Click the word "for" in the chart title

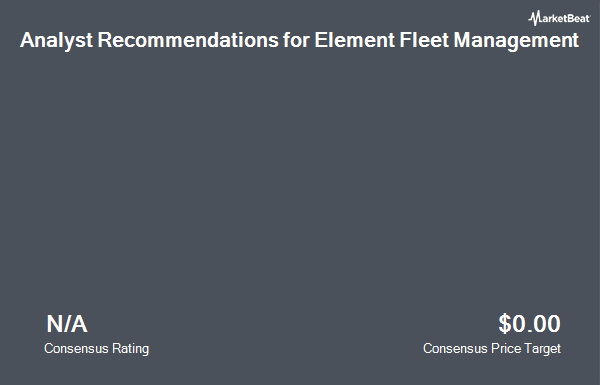coord(296,39)
